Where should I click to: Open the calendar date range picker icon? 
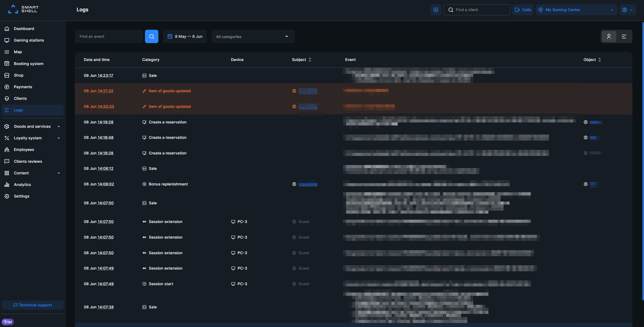170,37
